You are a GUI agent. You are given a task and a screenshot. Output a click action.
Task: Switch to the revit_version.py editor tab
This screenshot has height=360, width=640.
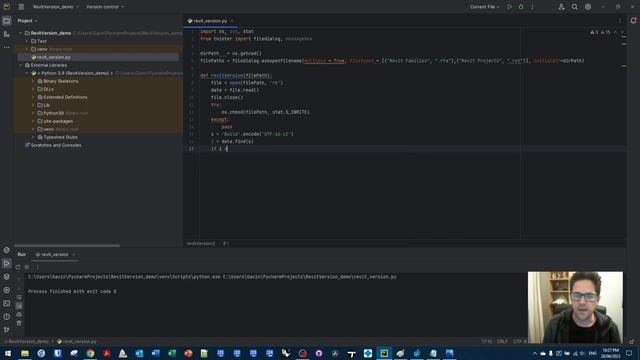tap(210, 21)
